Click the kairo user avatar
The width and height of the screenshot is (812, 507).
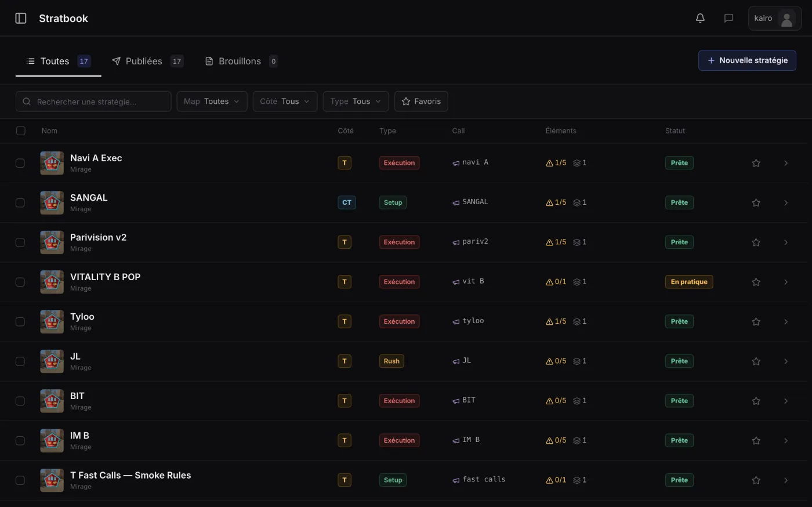click(x=786, y=19)
